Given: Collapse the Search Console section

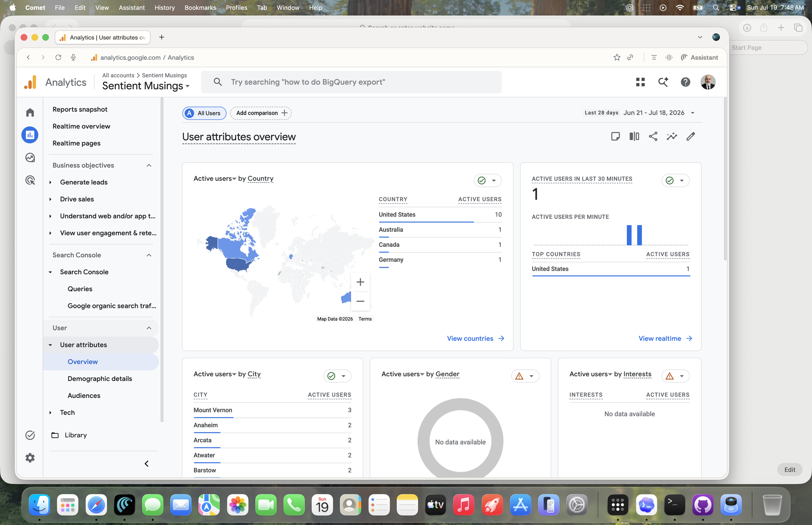Looking at the screenshot, I should (149, 255).
